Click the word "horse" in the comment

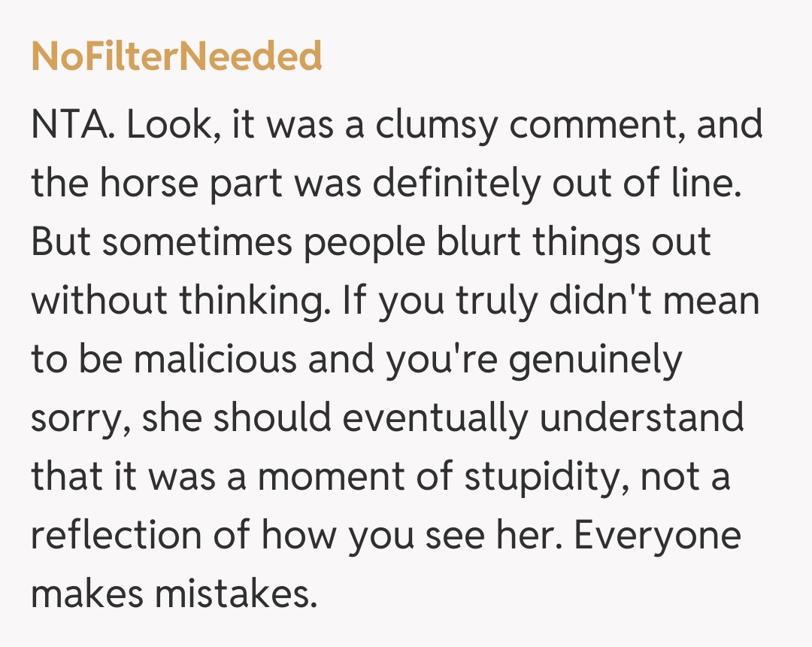click(x=153, y=184)
